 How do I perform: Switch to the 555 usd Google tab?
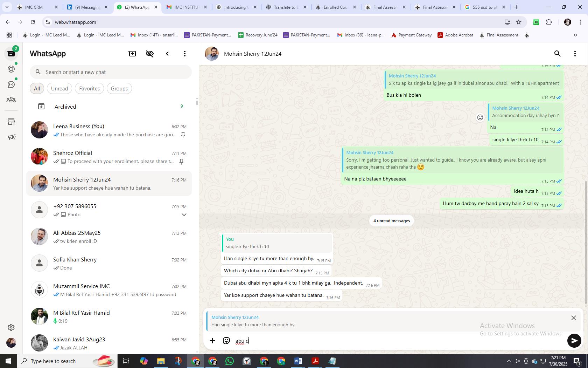coord(485,7)
